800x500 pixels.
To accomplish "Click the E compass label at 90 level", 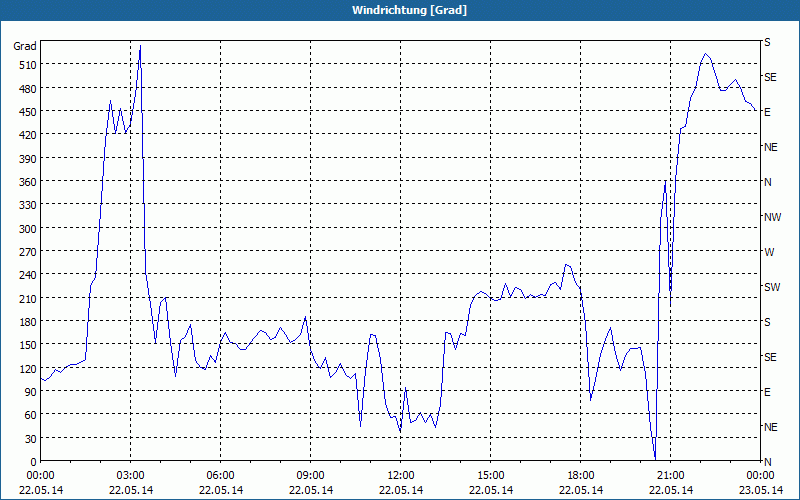I will tap(767, 392).
